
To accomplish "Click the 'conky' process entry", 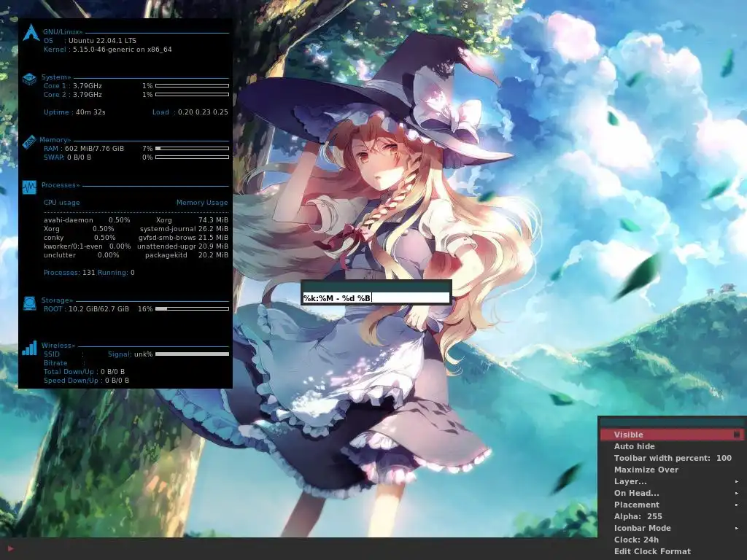I will [53, 238].
